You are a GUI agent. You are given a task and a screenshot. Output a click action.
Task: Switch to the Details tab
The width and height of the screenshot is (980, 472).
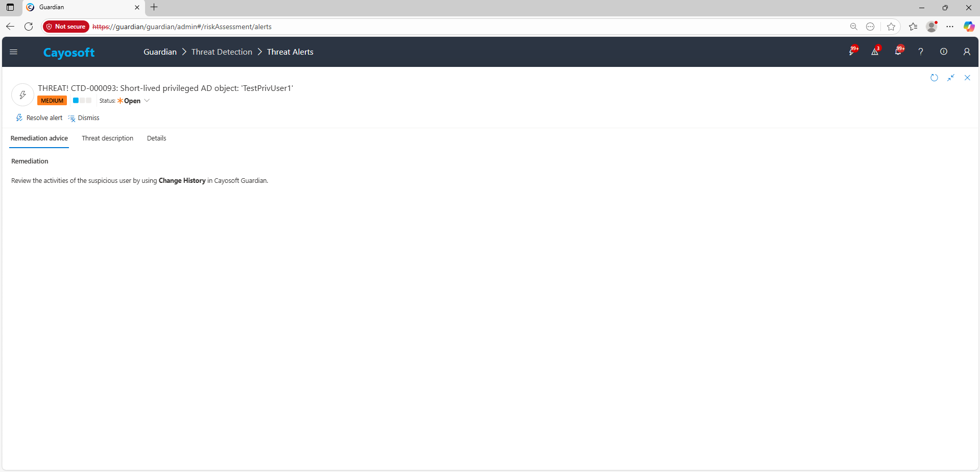coord(156,138)
